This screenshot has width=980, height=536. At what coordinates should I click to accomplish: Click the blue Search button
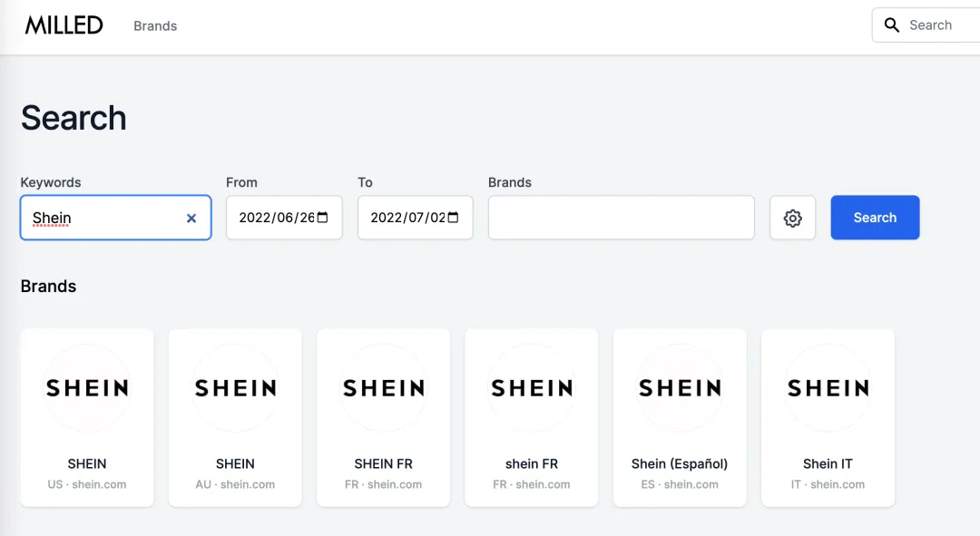tap(875, 218)
